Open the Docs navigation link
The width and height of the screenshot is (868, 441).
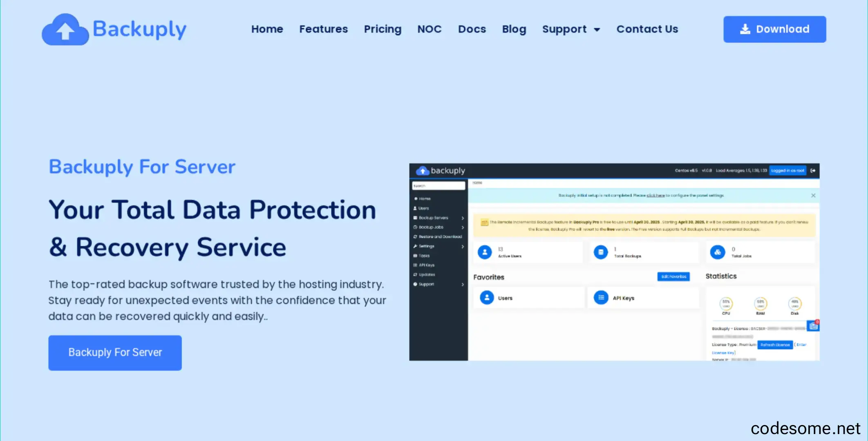(x=472, y=29)
